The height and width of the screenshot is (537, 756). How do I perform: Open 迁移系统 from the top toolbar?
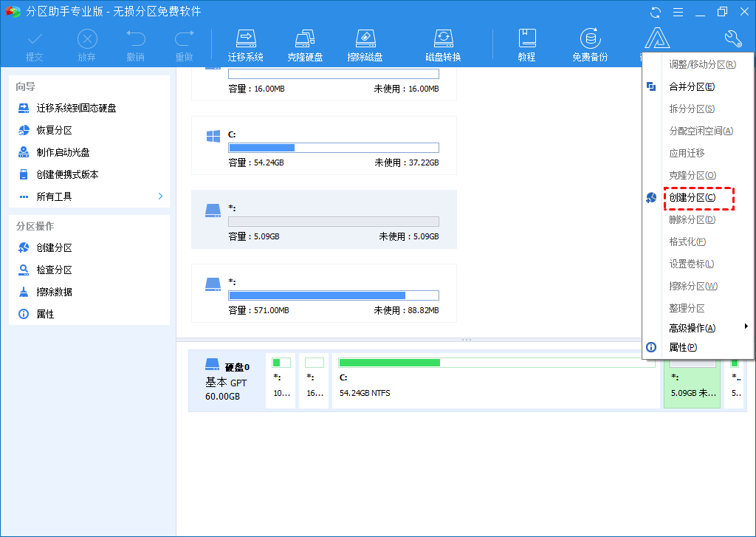click(x=245, y=46)
